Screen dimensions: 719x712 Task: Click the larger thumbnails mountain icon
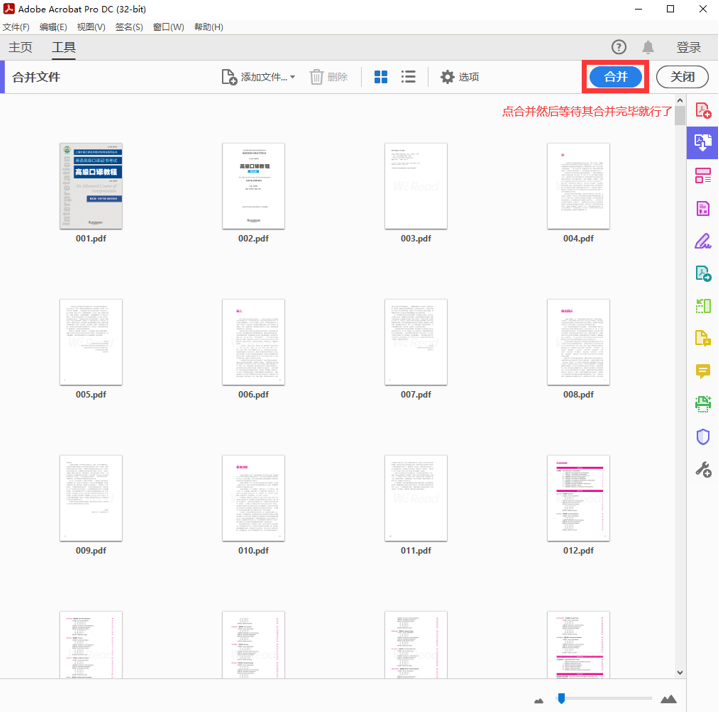(669, 699)
